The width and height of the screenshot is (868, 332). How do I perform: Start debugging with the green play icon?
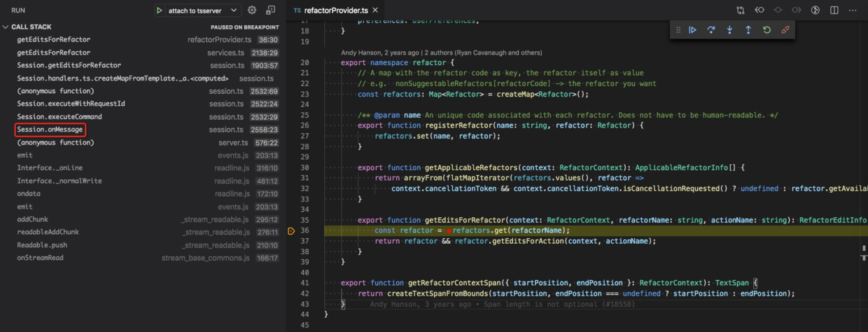pyautogui.click(x=160, y=11)
